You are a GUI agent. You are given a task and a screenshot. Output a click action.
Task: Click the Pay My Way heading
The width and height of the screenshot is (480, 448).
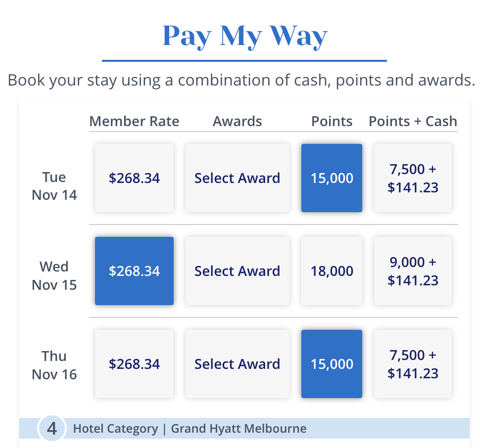click(x=244, y=36)
